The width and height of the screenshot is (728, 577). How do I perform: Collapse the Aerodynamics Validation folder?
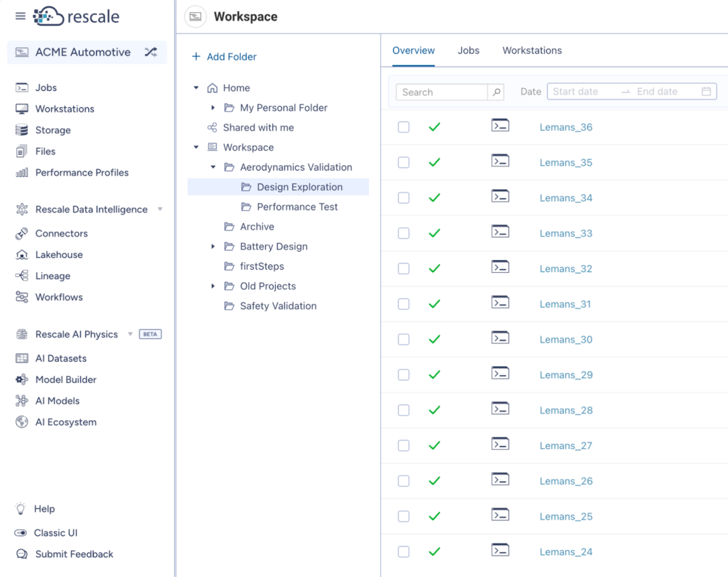tap(213, 168)
